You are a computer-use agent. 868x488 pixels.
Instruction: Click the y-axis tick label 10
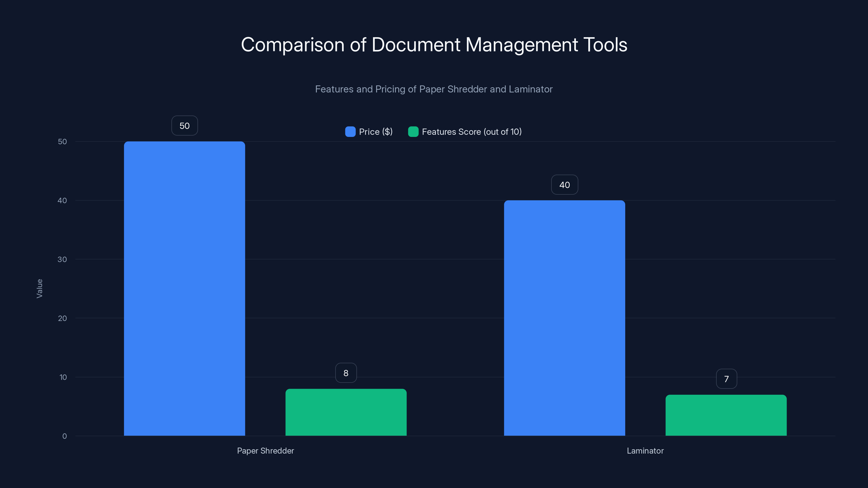click(63, 377)
